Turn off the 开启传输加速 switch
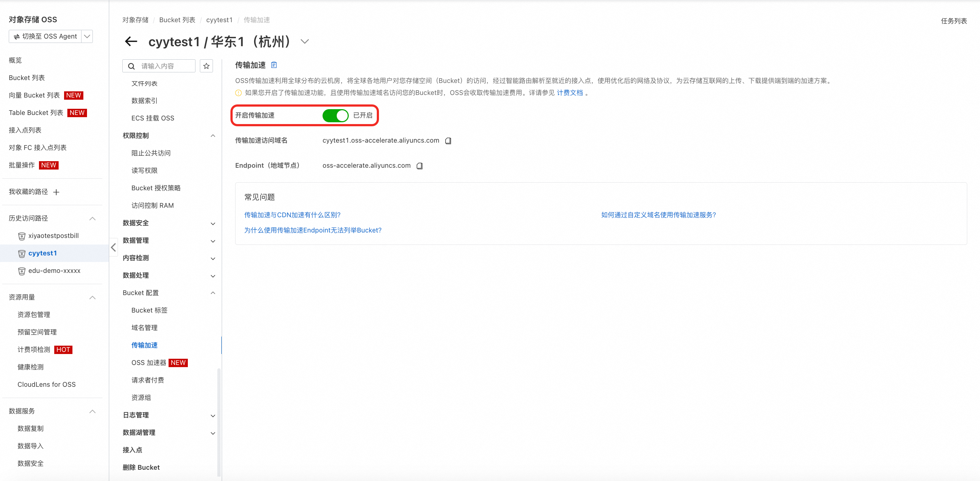 coord(335,115)
